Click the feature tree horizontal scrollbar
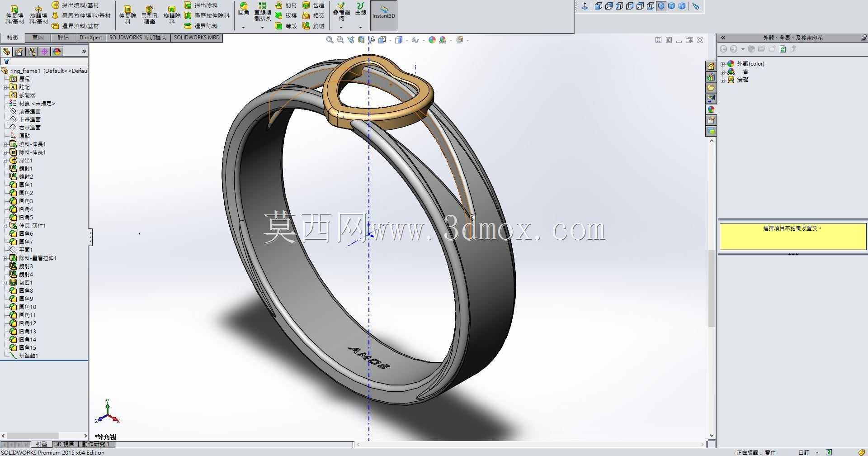This screenshot has height=456, width=868. [44, 436]
